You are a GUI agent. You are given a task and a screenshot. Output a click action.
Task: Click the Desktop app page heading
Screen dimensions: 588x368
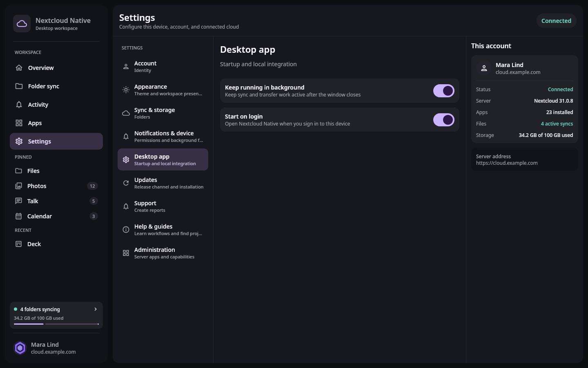click(247, 50)
